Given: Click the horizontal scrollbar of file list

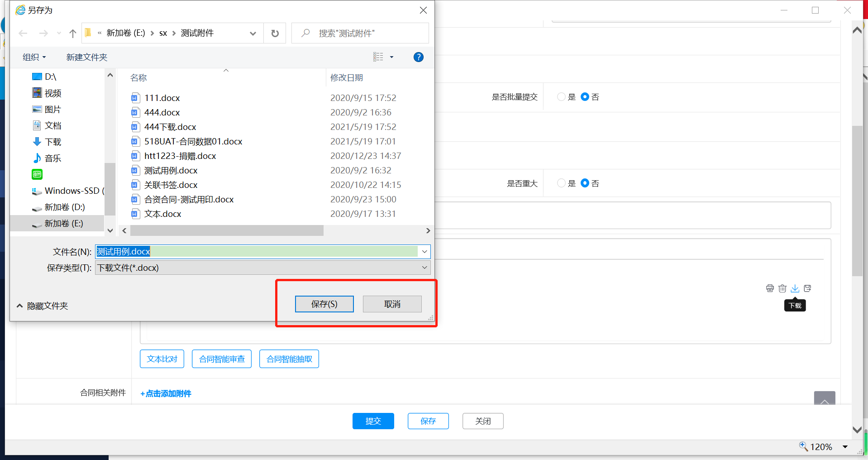Looking at the screenshot, I should pos(227,231).
